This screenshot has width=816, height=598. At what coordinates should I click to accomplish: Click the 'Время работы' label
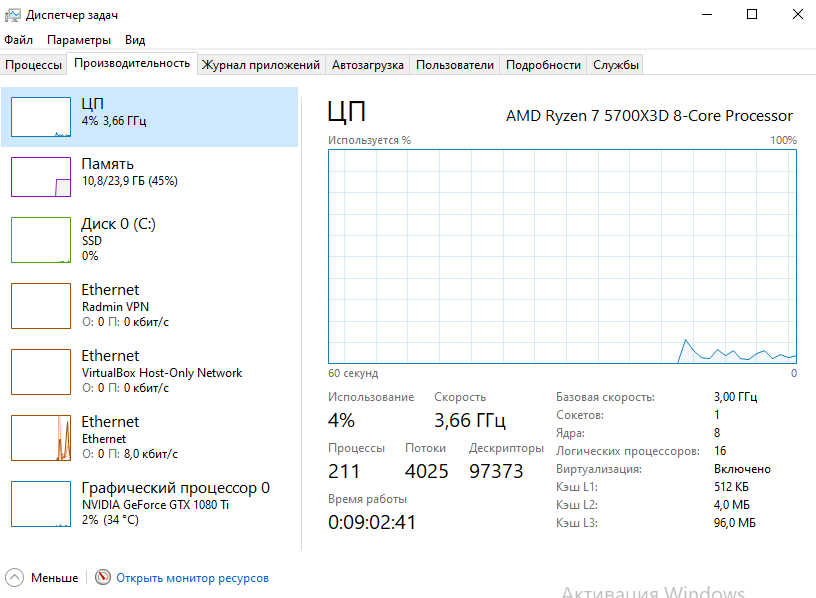click(x=367, y=499)
